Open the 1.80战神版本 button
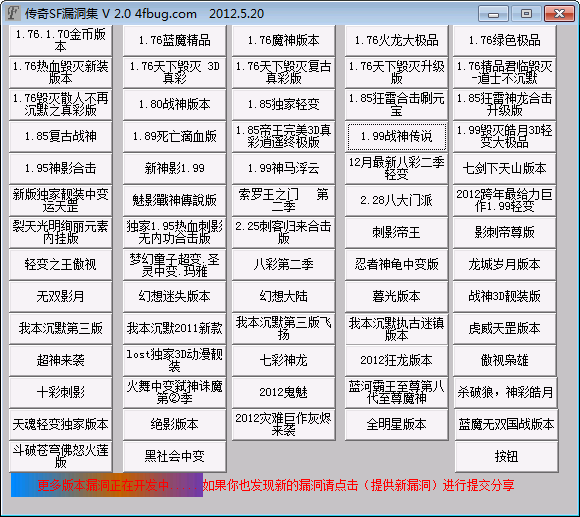The image size is (580, 517). click(175, 104)
